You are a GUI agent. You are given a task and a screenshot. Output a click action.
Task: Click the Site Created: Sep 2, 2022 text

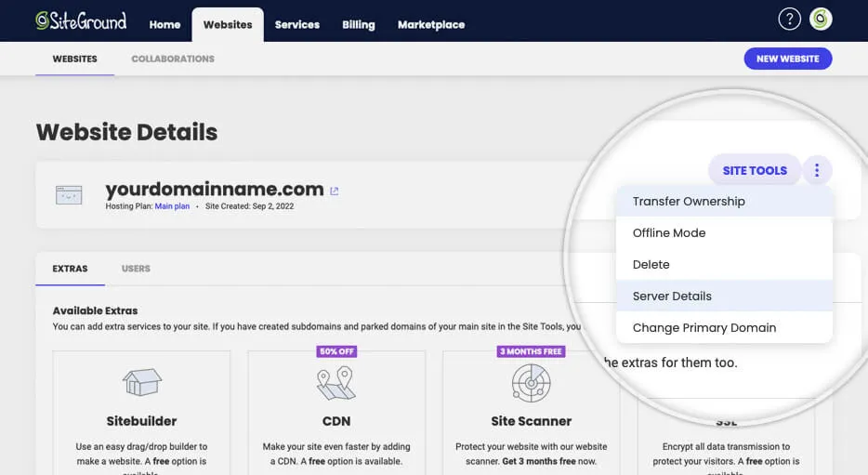point(249,206)
